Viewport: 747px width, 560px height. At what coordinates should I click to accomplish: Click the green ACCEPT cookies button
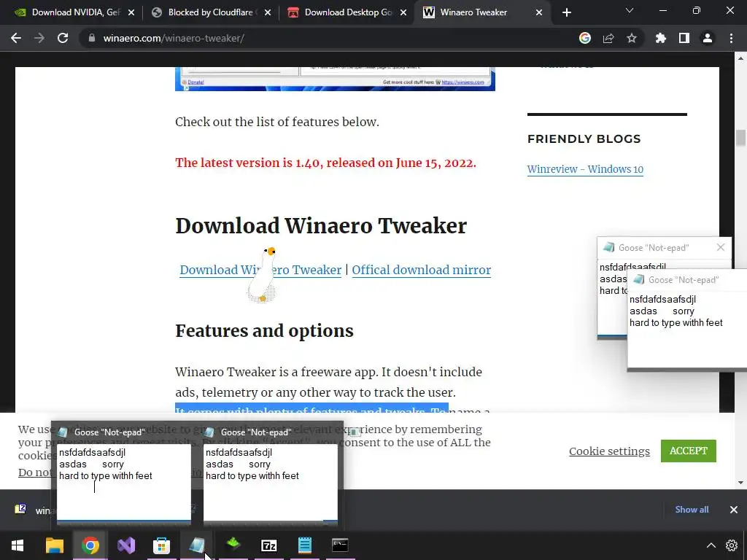689,451
